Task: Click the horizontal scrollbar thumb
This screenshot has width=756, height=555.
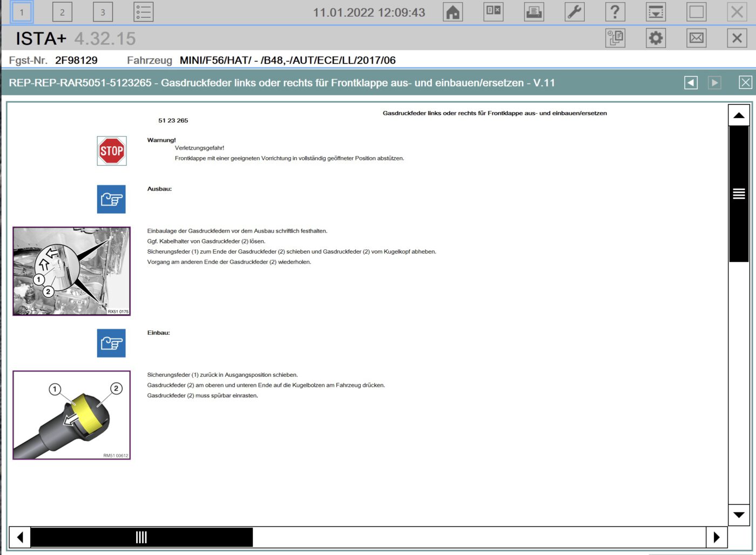Action: (x=141, y=537)
